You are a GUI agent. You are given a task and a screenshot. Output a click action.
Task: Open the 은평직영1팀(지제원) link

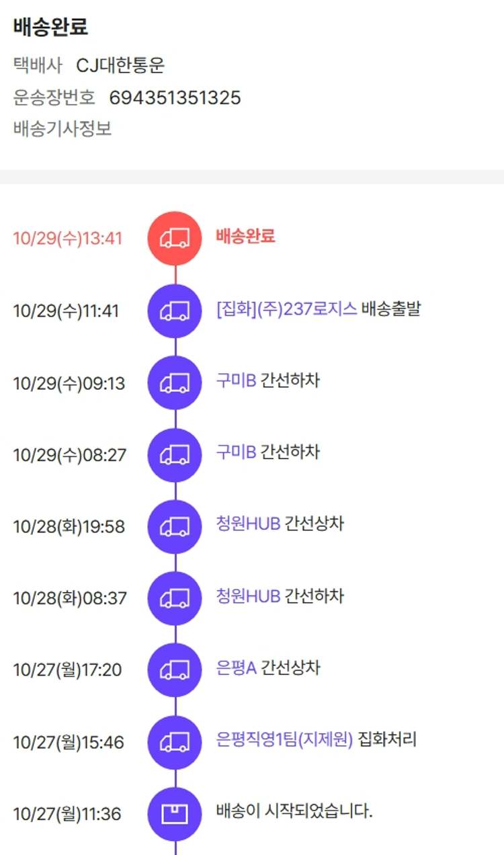284,739
